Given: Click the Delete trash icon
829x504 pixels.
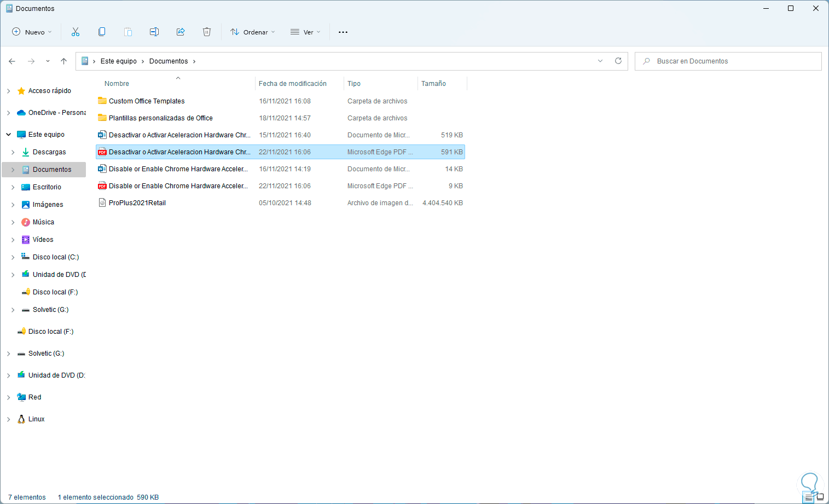Looking at the screenshot, I should (x=207, y=32).
